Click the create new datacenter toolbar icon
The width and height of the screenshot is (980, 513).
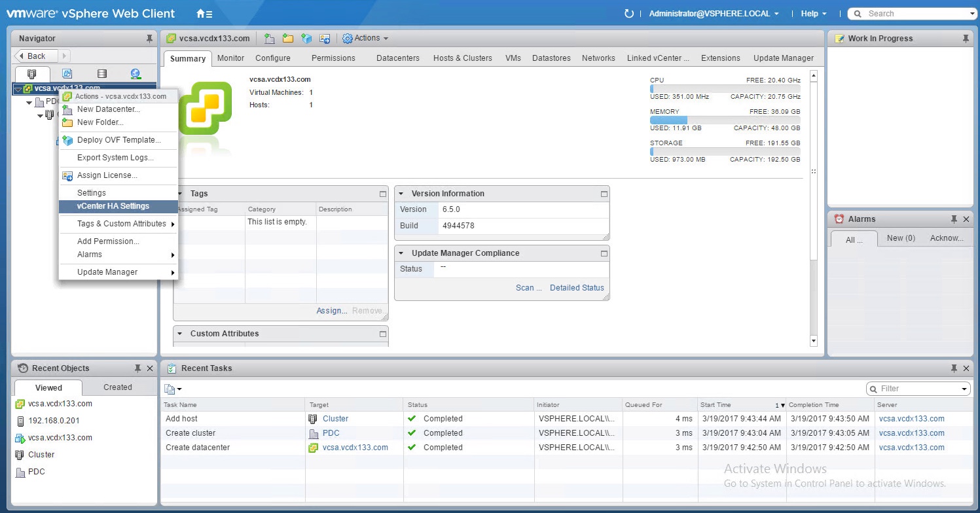coord(269,39)
